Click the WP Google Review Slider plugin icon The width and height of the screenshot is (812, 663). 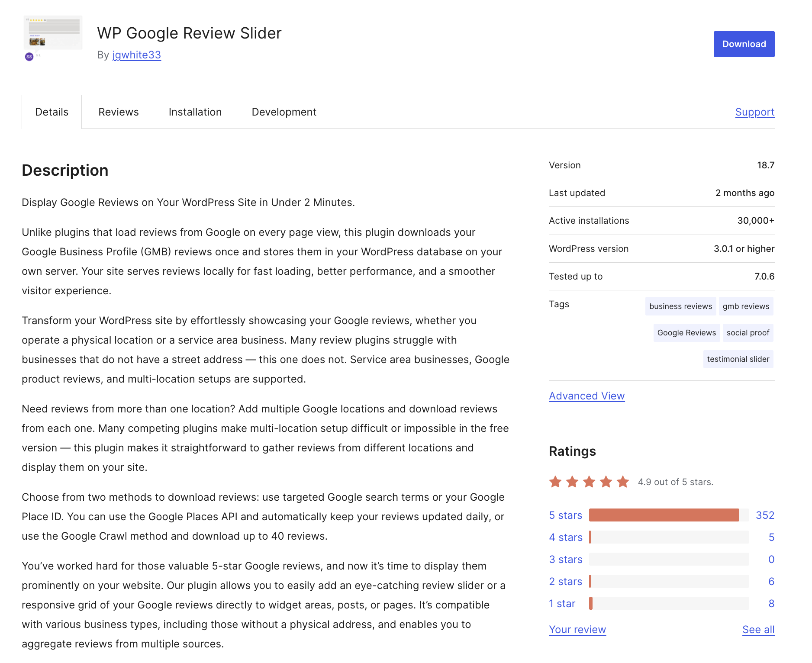52,39
